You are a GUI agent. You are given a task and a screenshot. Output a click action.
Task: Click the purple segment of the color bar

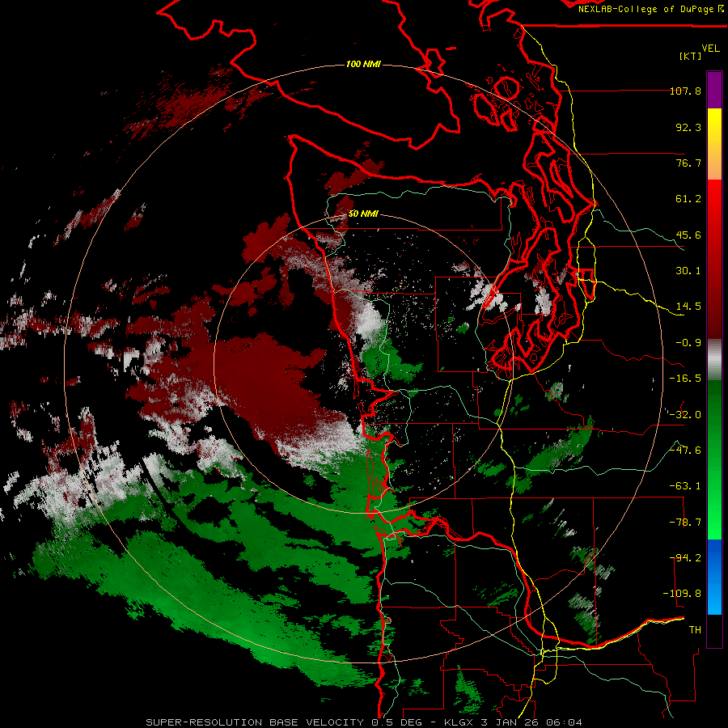tap(714, 90)
